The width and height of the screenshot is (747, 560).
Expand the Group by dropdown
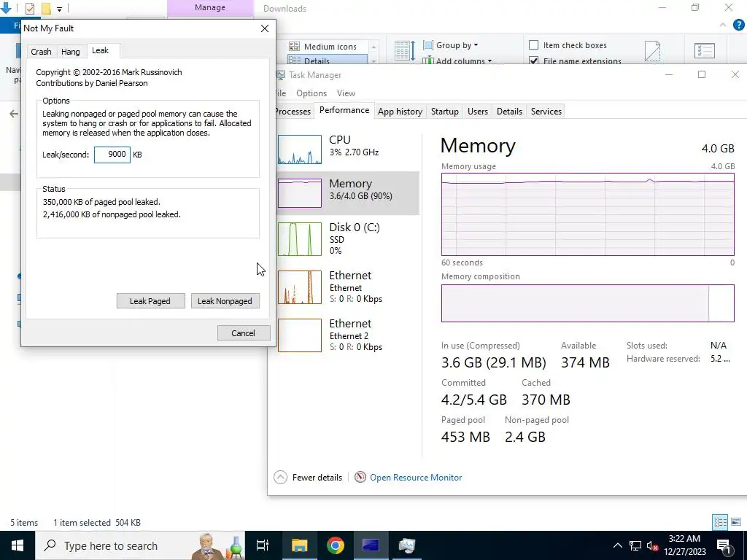click(x=451, y=45)
